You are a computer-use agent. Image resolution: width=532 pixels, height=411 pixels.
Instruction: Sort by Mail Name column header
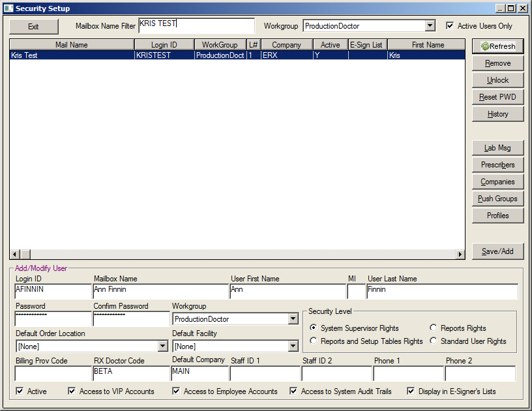pos(71,45)
